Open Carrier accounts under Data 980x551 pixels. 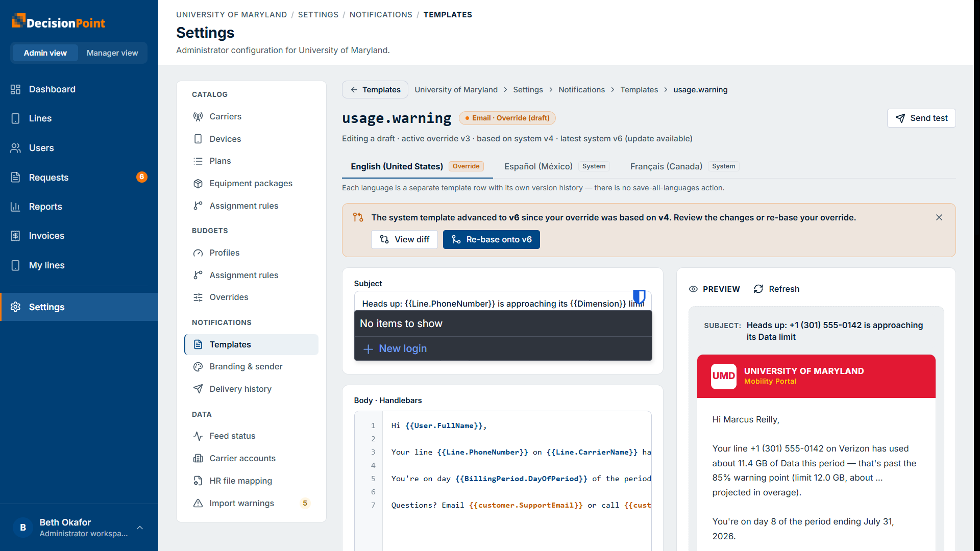click(x=251, y=459)
